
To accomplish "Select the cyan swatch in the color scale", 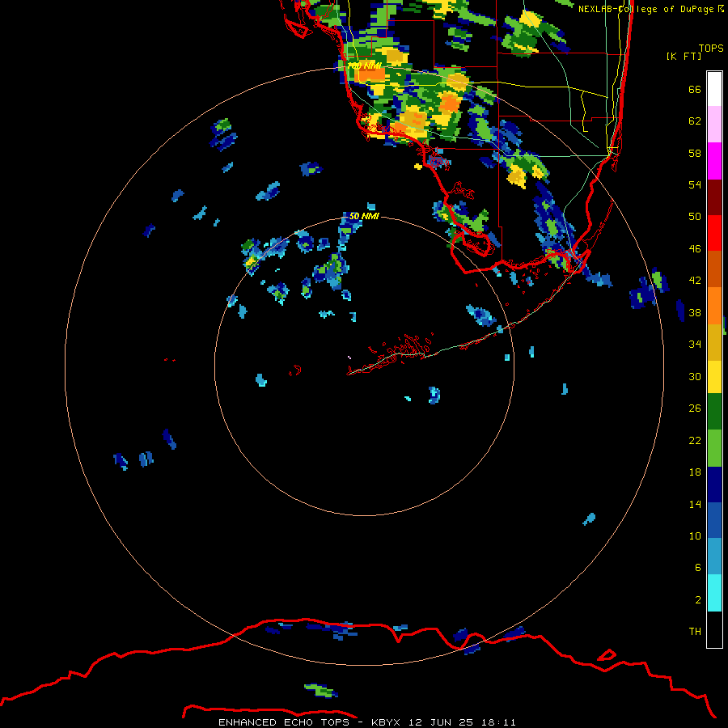I will tap(714, 593).
